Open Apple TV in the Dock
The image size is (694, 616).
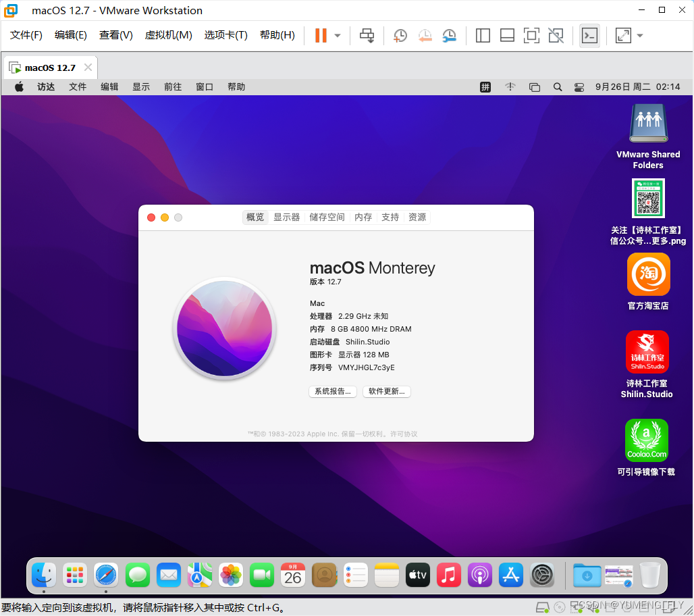[x=418, y=575]
